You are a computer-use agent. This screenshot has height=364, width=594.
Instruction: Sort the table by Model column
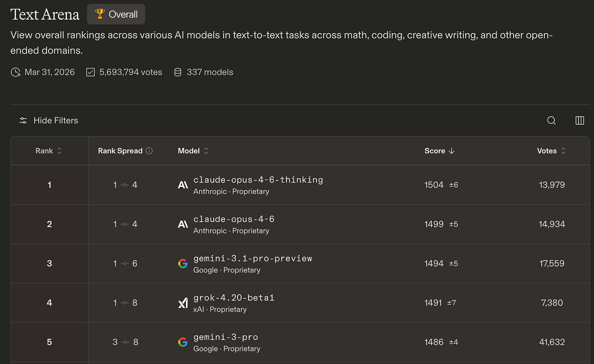[x=193, y=151]
